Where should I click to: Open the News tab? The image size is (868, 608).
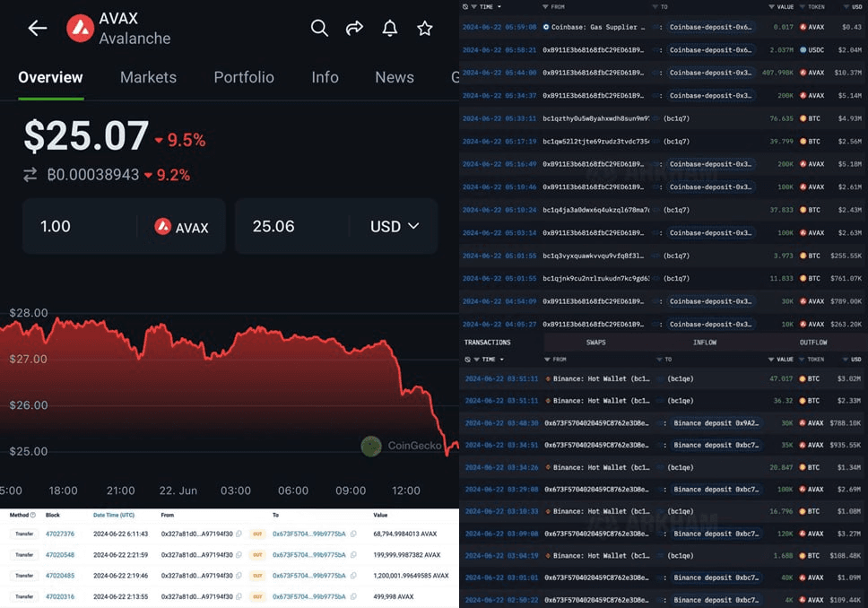(395, 77)
